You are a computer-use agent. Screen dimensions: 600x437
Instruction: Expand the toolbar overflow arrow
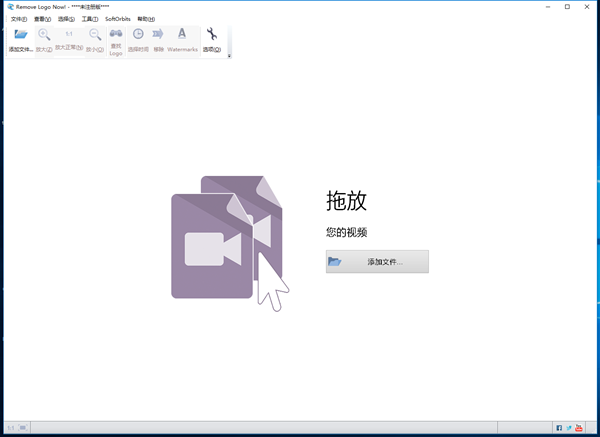230,56
